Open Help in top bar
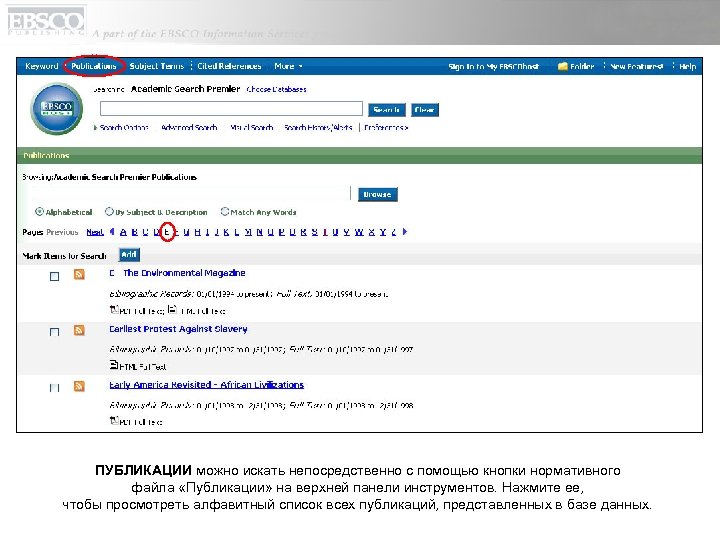This screenshot has width=720, height=540. (687, 67)
